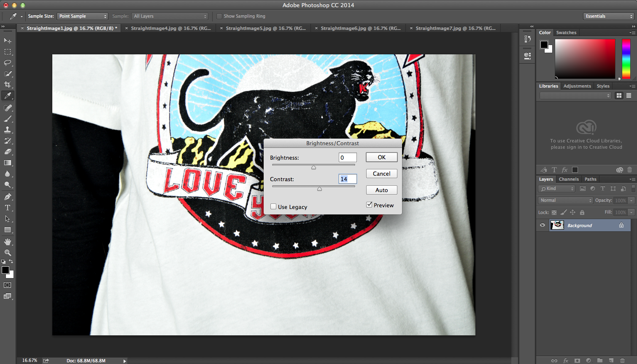637x364 pixels.
Task: Toggle shape layer filter
Action: coord(613,189)
